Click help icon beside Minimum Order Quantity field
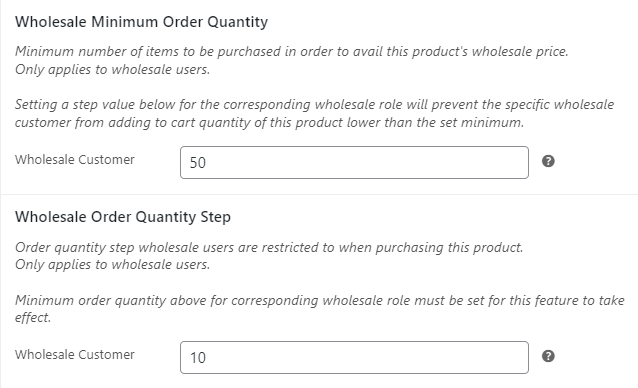 [x=548, y=161]
